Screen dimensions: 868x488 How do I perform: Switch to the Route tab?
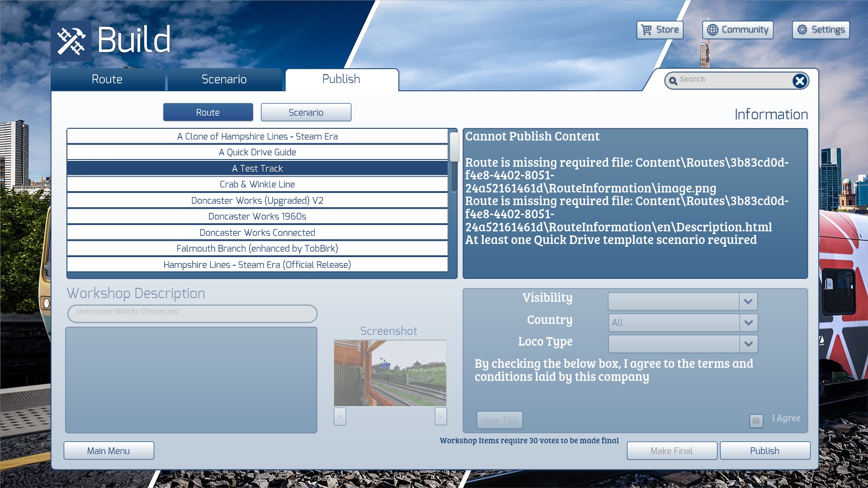pyautogui.click(x=107, y=80)
